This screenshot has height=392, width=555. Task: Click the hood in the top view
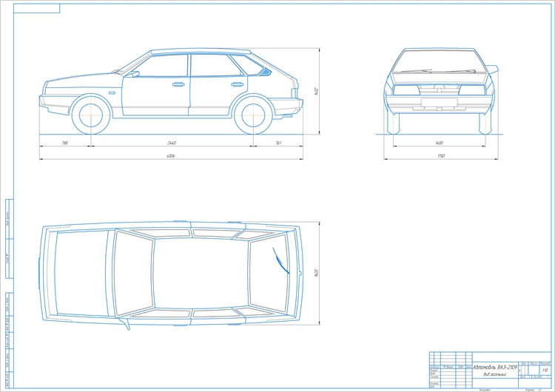pyautogui.click(x=81, y=273)
